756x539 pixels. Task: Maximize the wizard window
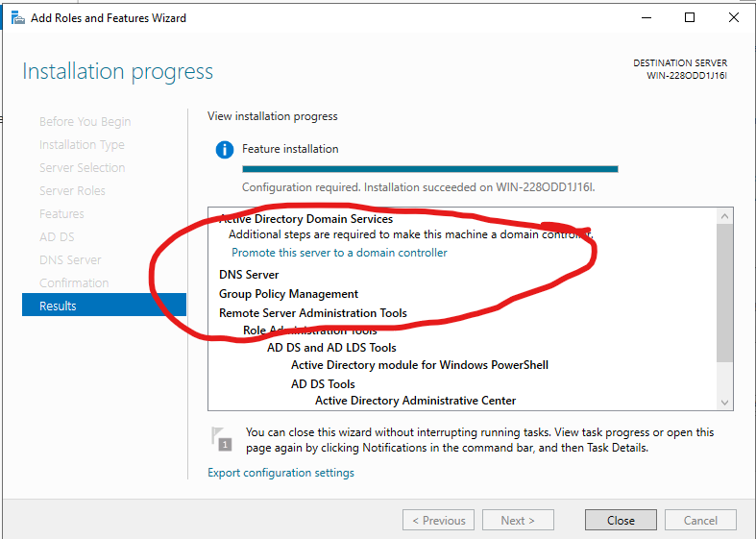[x=690, y=18]
